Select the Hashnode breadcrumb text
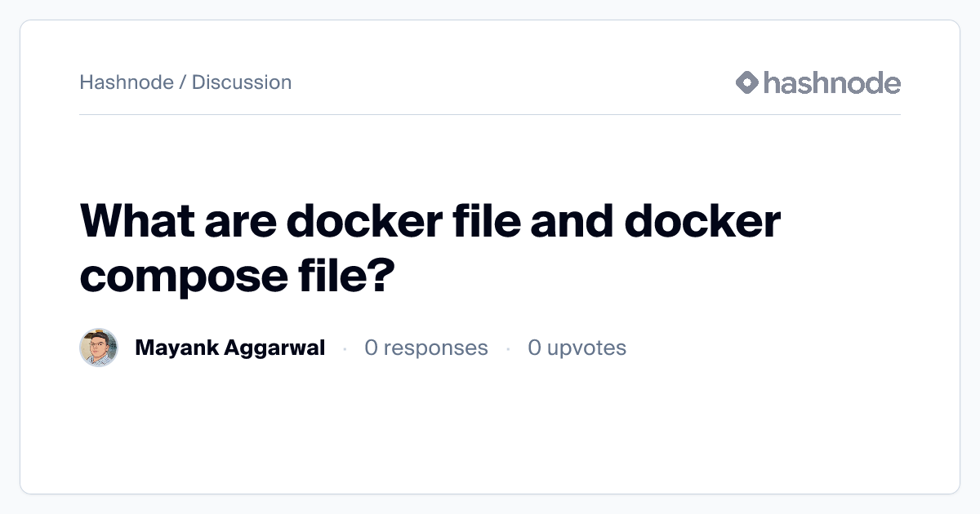Image resolution: width=980 pixels, height=514 pixels. (x=127, y=82)
